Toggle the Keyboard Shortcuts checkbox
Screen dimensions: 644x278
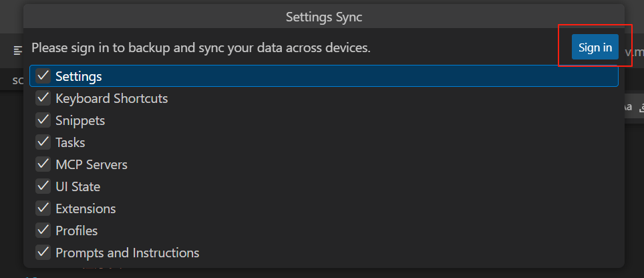(x=43, y=98)
